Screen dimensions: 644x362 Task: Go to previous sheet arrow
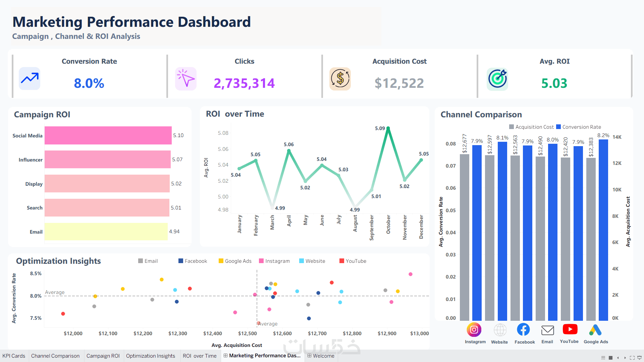[x=618, y=358]
